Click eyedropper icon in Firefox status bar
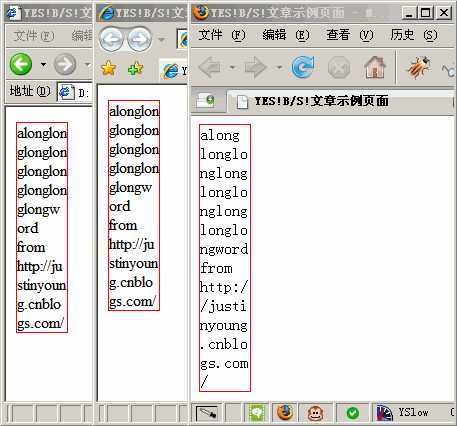Image resolution: width=457 pixels, height=426 pixels. pos(207,414)
